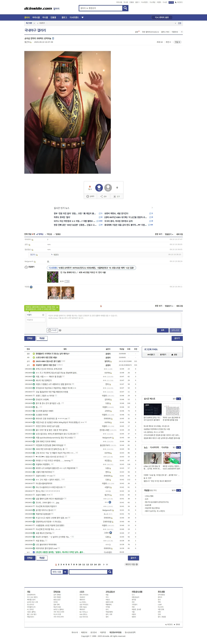Click upper 글쓰기 write post button
The image size is (207, 644).
tap(177, 338)
